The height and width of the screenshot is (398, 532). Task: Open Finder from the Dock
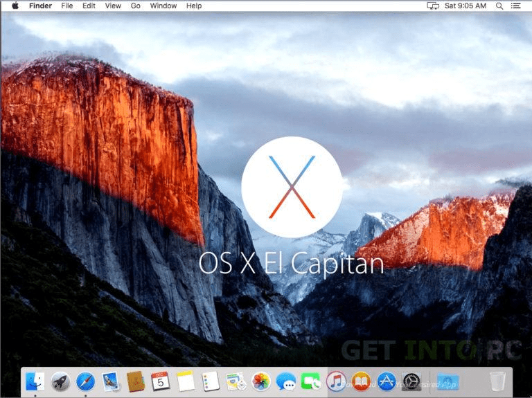[35, 381]
